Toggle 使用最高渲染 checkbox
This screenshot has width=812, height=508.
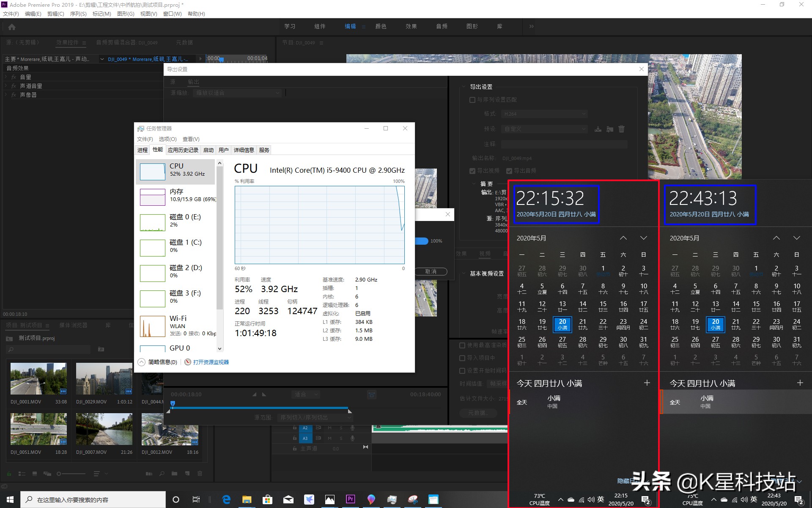462,345
